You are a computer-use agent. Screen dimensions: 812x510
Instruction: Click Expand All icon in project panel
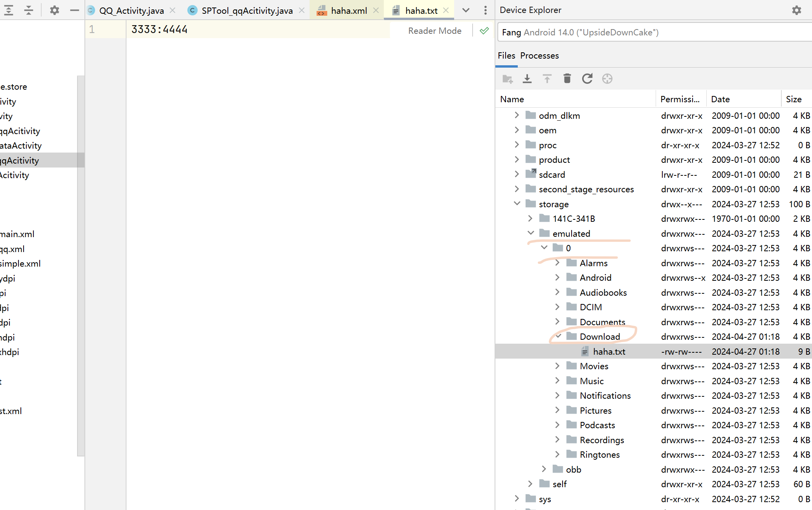point(9,10)
